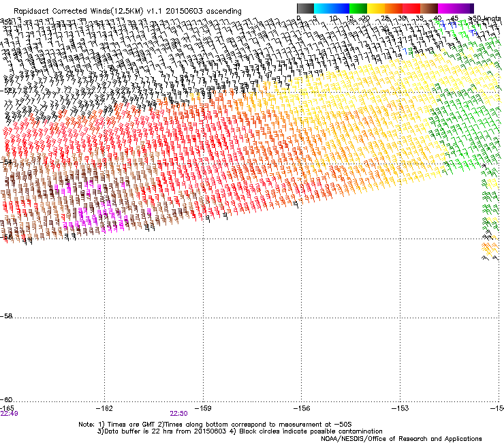The height and width of the screenshot is (443, 504).
Task: Click the yellow 20–25 knots color bar segment
Action: [376, 8]
